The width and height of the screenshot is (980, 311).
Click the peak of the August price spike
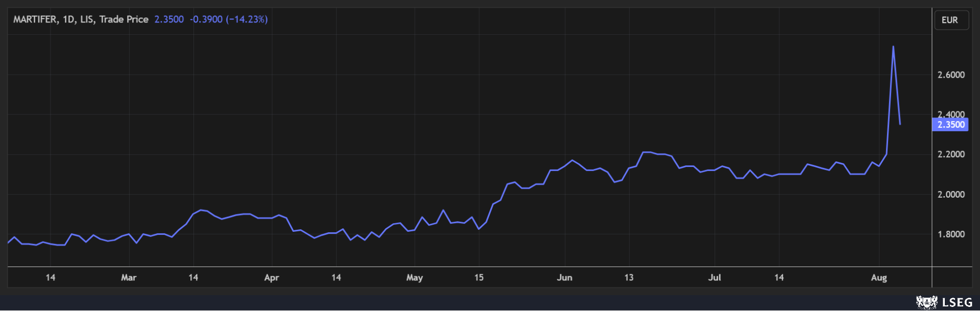pos(893,46)
